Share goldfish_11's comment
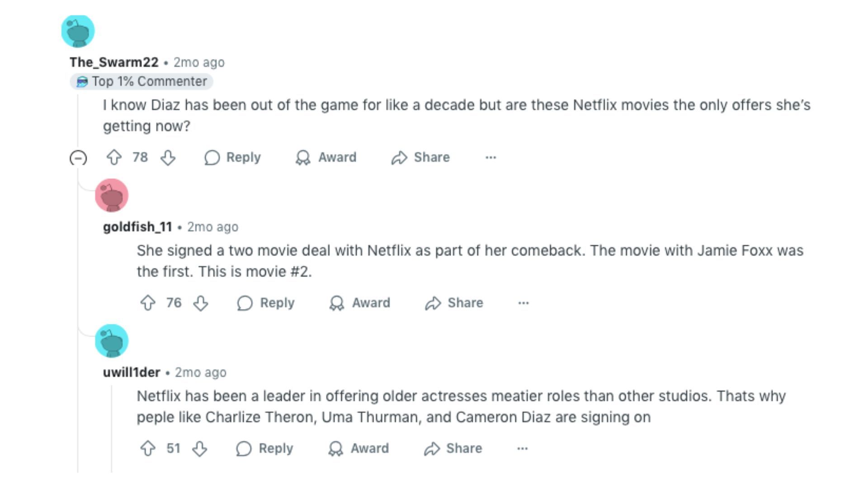Image resolution: width=868 pixels, height=488 pixels. (454, 303)
